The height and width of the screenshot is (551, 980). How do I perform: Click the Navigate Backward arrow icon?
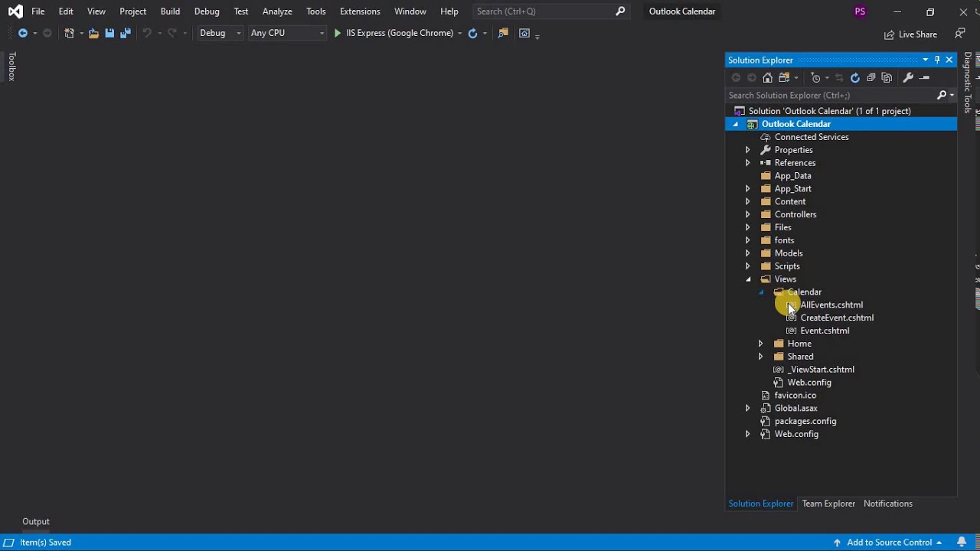pyautogui.click(x=22, y=33)
